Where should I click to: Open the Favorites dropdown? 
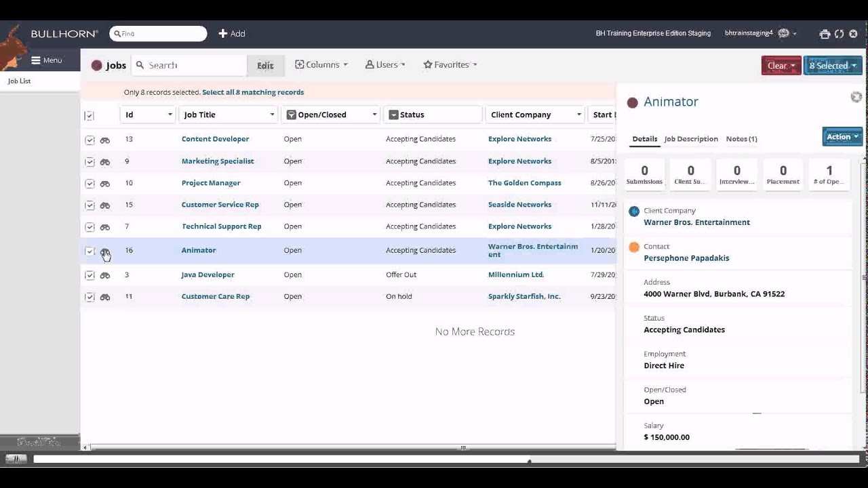pyautogui.click(x=450, y=65)
